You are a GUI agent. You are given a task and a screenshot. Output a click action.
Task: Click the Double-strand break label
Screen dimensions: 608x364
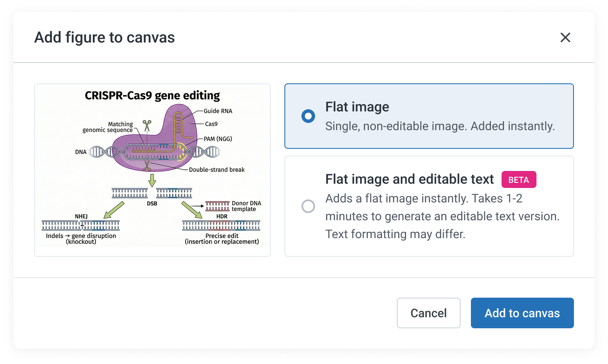coord(217,169)
